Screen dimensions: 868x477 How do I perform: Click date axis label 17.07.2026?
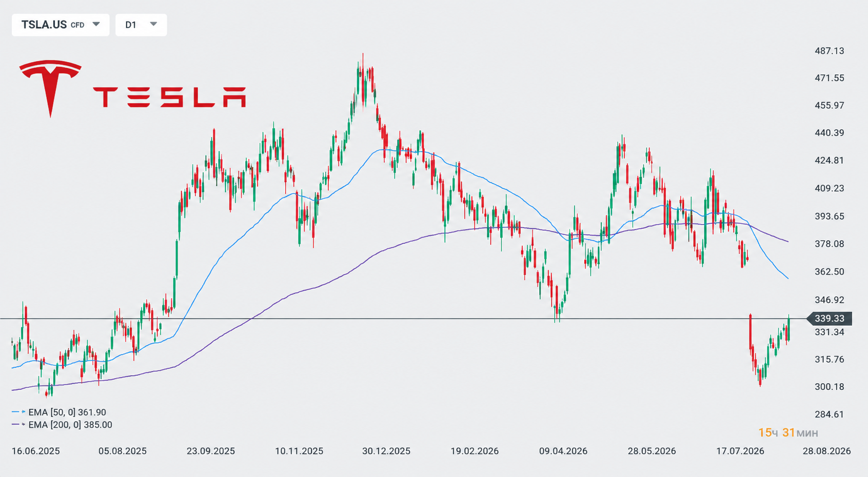pyautogui.click(x=740, y=451)
